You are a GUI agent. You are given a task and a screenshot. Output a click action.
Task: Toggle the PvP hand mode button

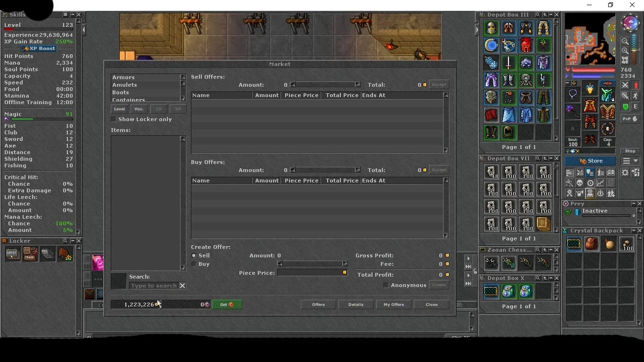coord(630,119)
